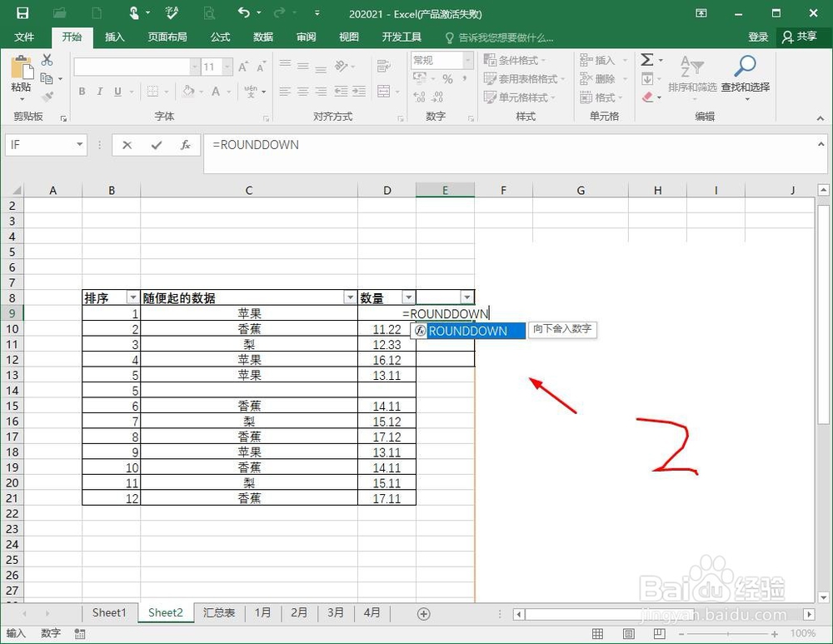
Task: Toggle italic formatting
Action: [x=100, y=92]
